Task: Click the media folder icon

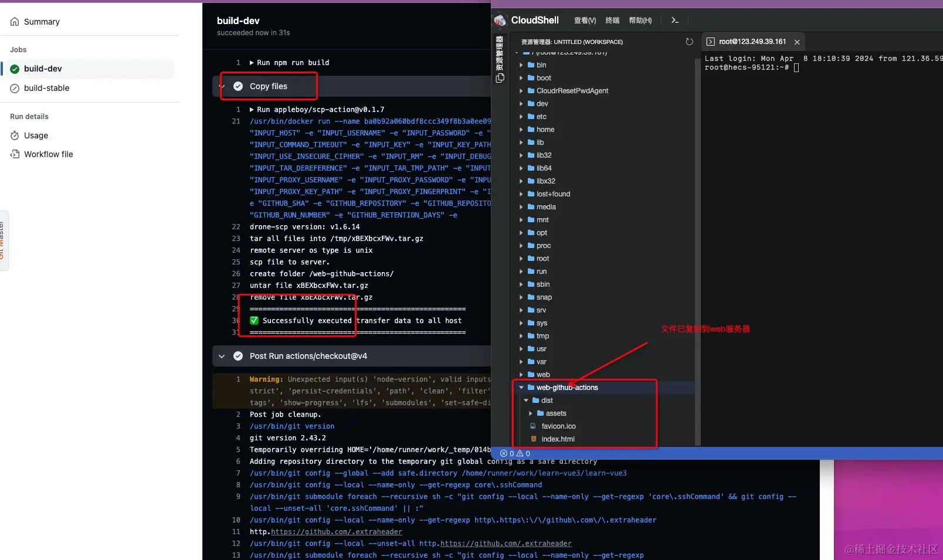Action: 531,207
